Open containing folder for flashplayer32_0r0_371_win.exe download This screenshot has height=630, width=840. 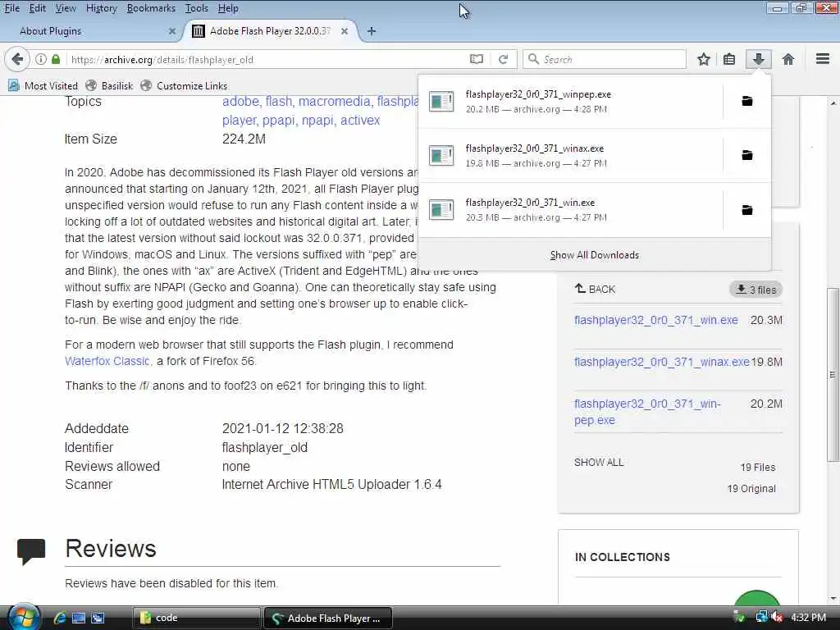point(746,210)
